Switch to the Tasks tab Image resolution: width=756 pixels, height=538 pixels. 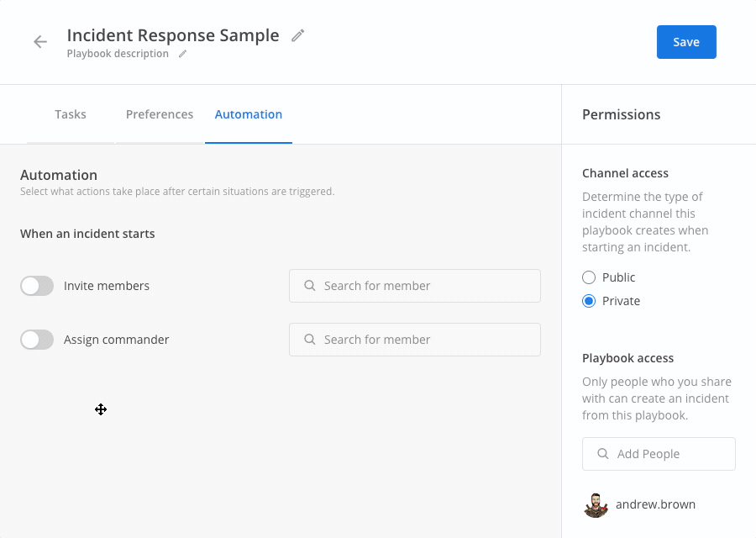point(71,114)
